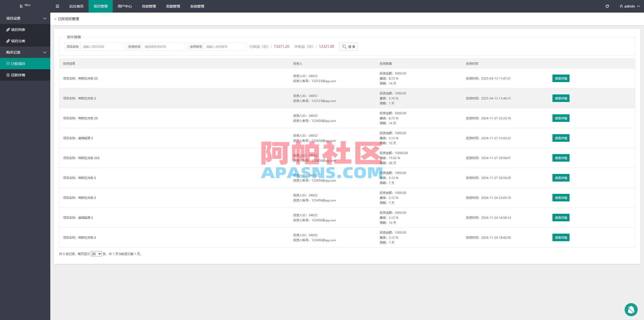Screen dimensions: 644x320
Task: Click the breadcrumb arrow before 已投项目管理
Action: click(x=55, y=19)
